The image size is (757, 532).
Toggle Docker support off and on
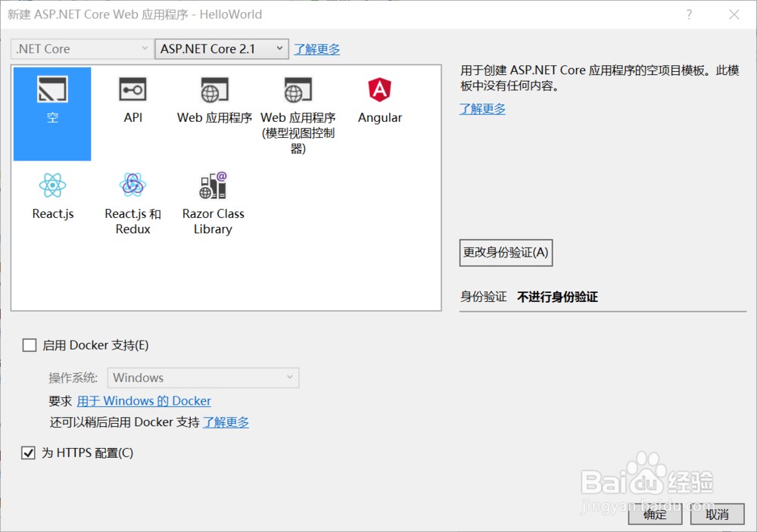29,345
